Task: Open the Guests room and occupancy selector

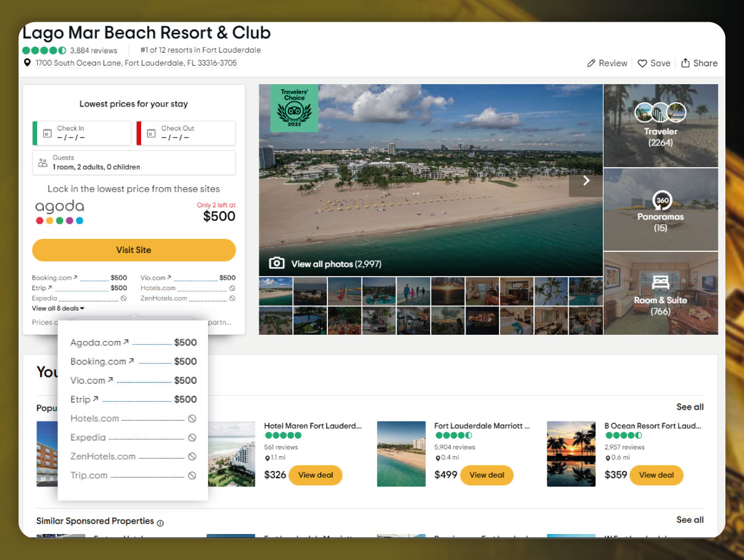Action: click(x=134, y=163)
